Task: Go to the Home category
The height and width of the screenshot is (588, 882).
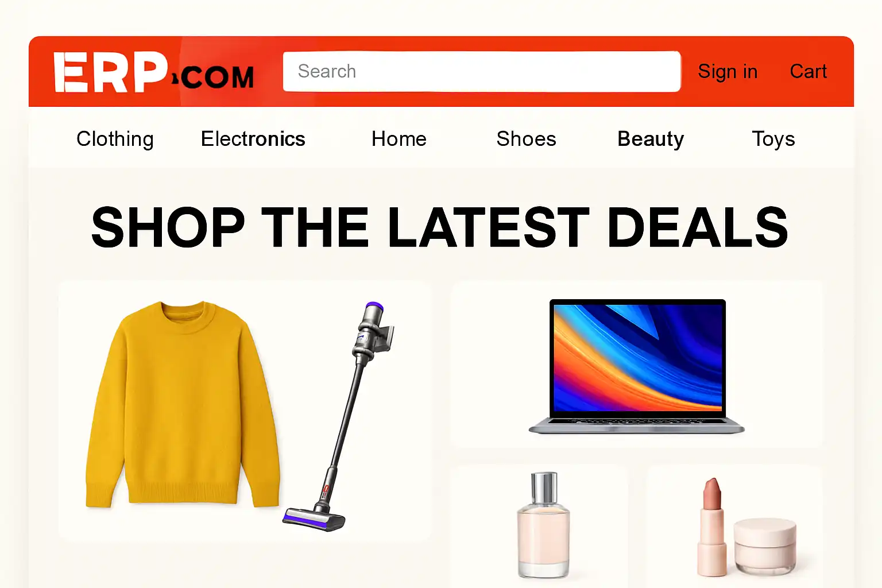Action: click(399, 139)
